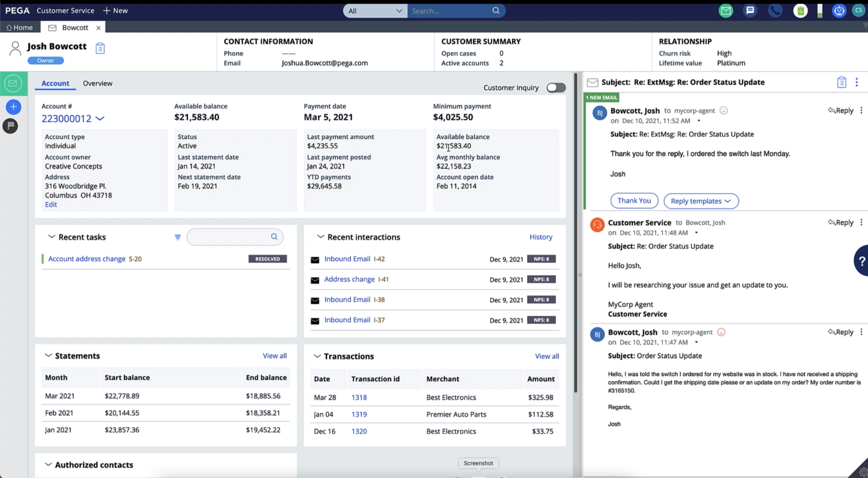
Task: Open three-dot menu beside email subject
Action: point(857,82)
